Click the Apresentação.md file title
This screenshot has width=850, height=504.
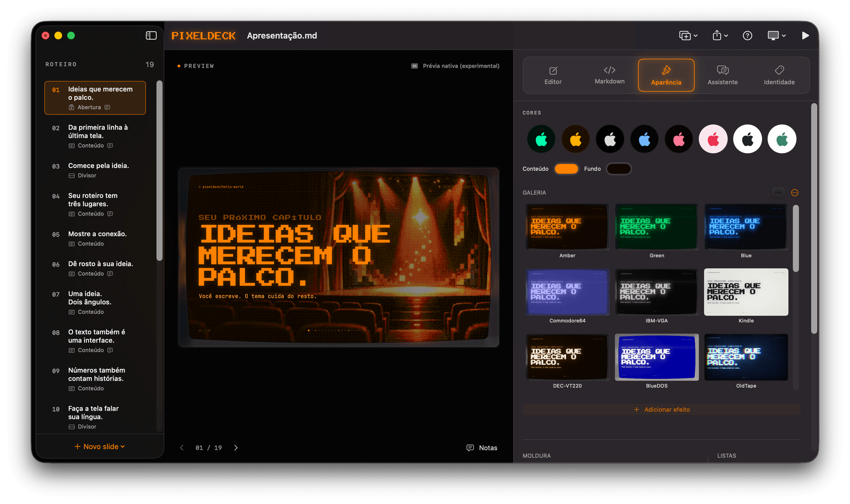(x=282, y=36)
